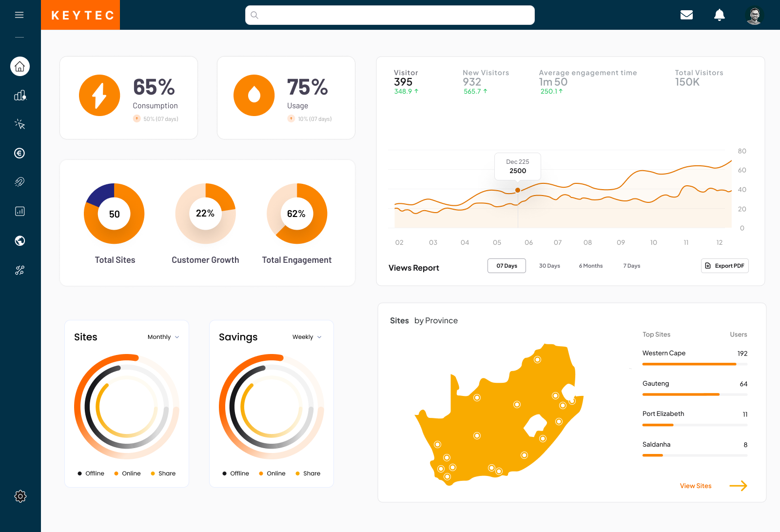Screen dimensions: 780x532
Task: Open the notifications bell
Action: point(719,15)
